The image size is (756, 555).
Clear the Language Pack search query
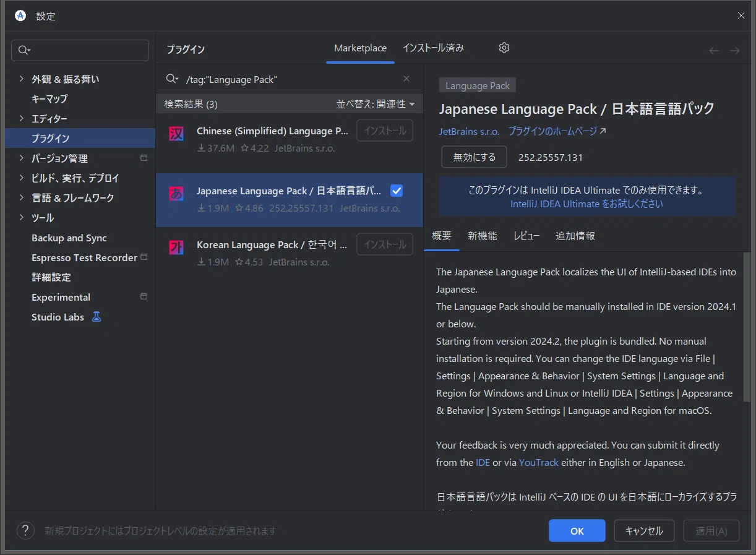point(406,79)
